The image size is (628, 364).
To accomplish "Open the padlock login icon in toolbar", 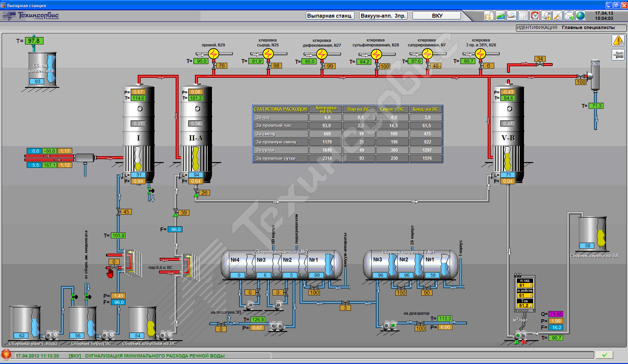I will click(489, 15).
